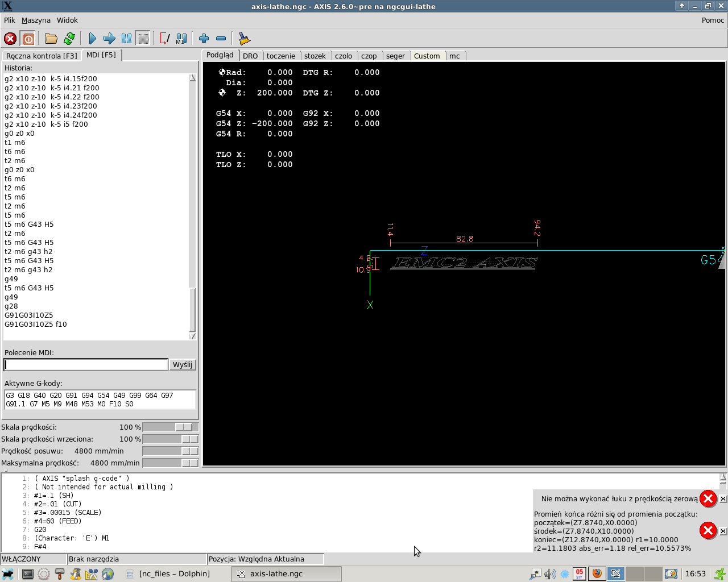Open the Plik menu
The image size is (728, 582).
(10, 20)
